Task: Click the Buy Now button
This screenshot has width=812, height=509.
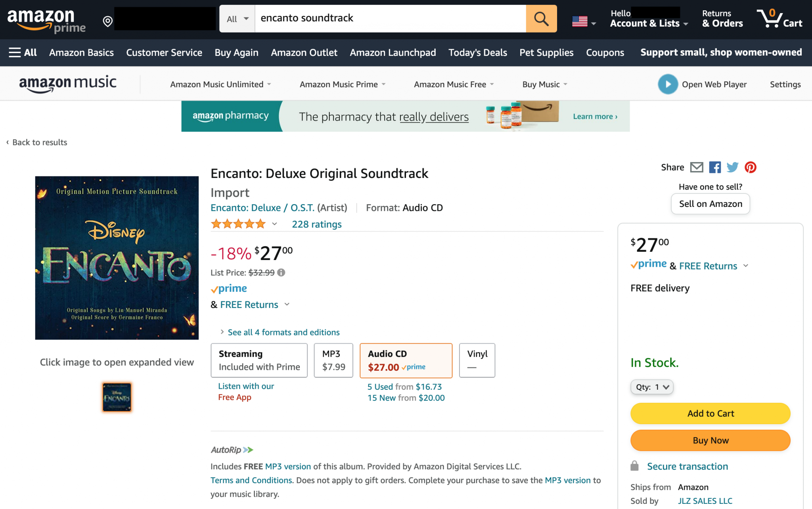Action: (710, 440)
